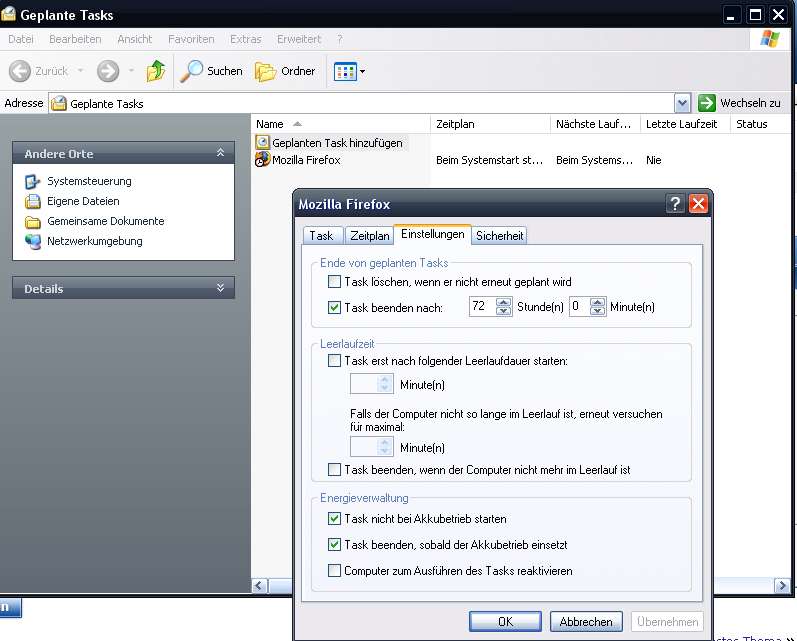Enable Task löschen wenn nicht erneut geplant

tap(334, 282)
